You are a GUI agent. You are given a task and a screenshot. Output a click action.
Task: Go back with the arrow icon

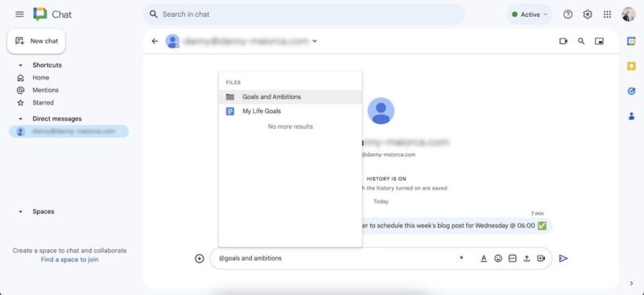pos(155,41)
